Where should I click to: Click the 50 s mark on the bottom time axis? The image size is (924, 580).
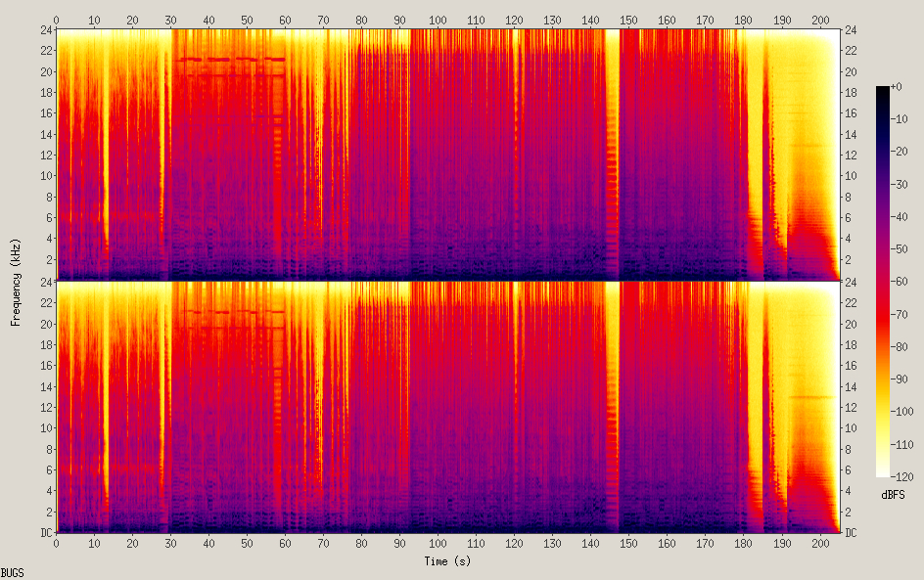click(x=247, y=544)
